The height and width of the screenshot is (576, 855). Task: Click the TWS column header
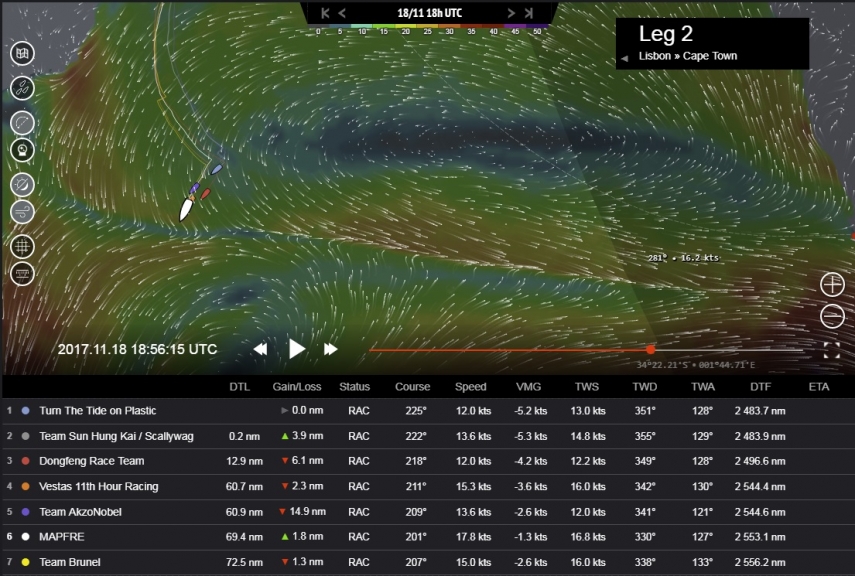587,387
